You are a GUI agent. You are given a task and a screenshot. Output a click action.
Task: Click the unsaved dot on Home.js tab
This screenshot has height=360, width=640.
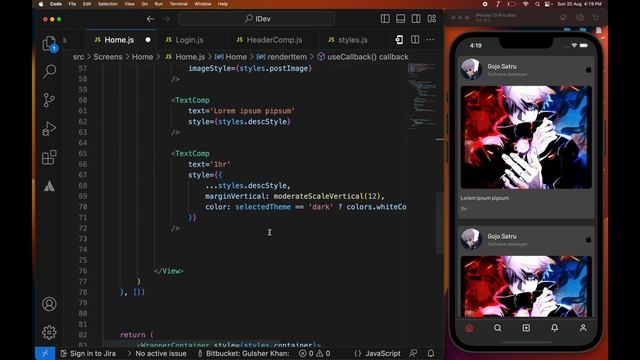[148, 40]
